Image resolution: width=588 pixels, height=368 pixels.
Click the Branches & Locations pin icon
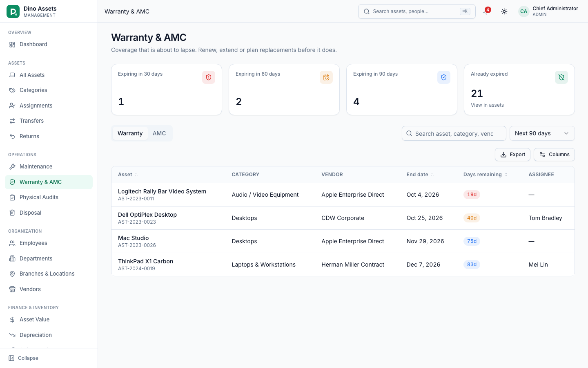pyautogui.click(x=12, y=274)
